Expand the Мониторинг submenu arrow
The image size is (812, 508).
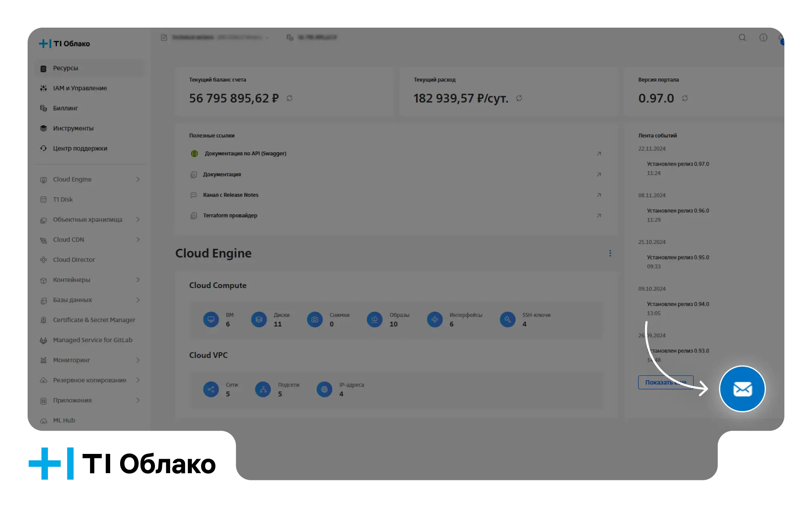click(x=138, y=360)
